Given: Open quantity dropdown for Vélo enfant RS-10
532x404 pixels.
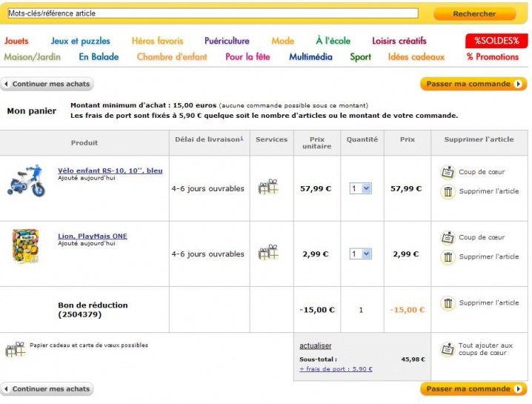Looking at the screenshot, I should click(361, 189).
